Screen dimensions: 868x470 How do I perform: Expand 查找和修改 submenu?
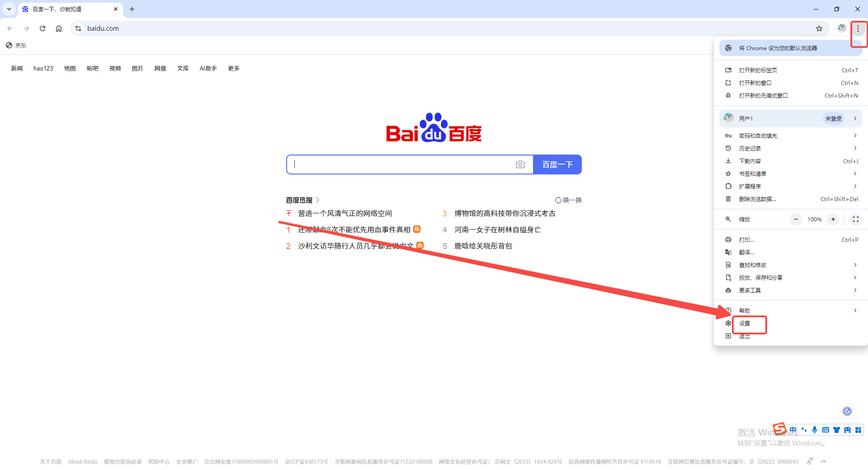791,265
